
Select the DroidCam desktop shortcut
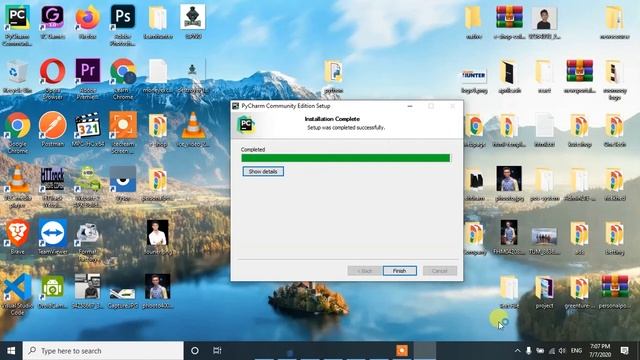(x=52, y=291)
